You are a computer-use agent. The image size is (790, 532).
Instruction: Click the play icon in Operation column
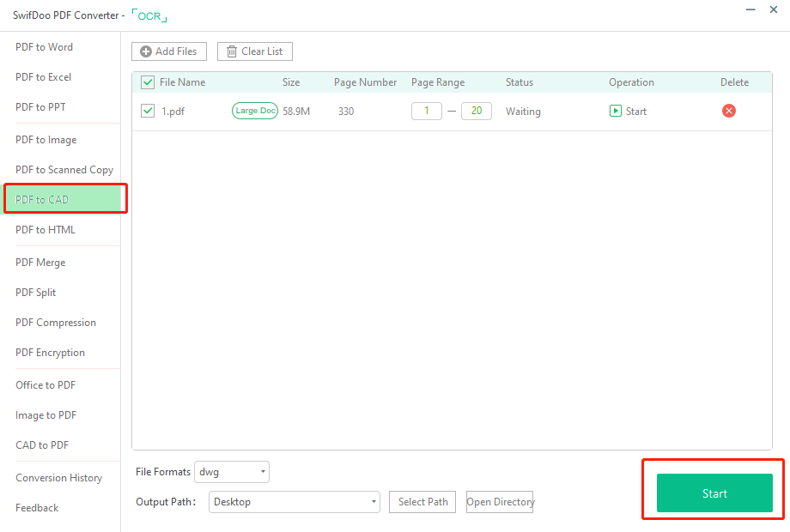tap(615, 111)
